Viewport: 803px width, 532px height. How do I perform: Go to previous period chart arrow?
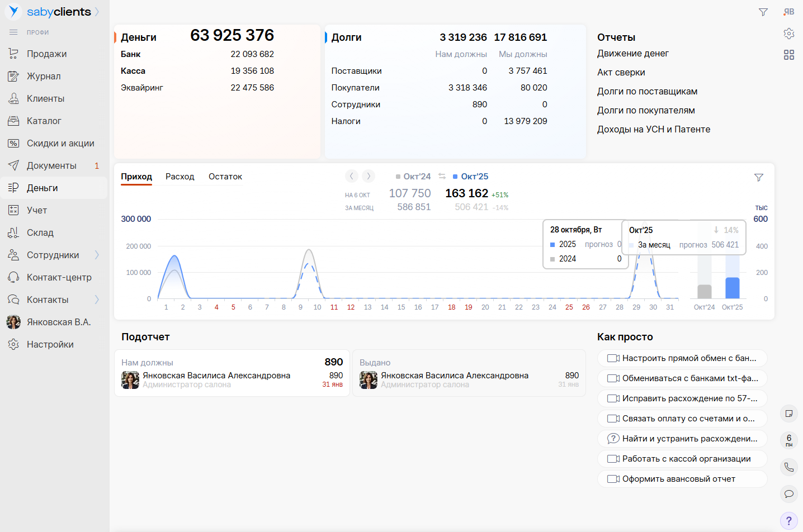click(352, 176)
